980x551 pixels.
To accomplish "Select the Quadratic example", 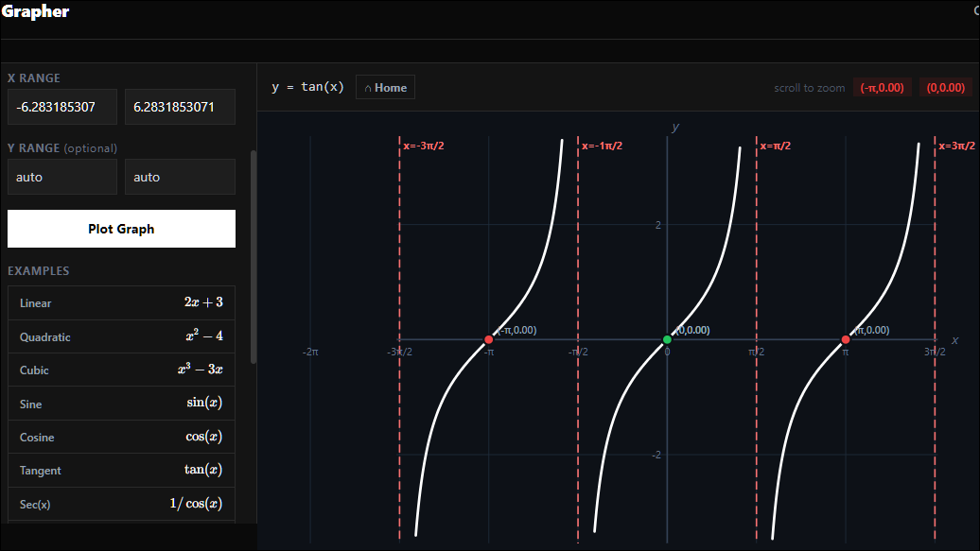I will 121,336.
